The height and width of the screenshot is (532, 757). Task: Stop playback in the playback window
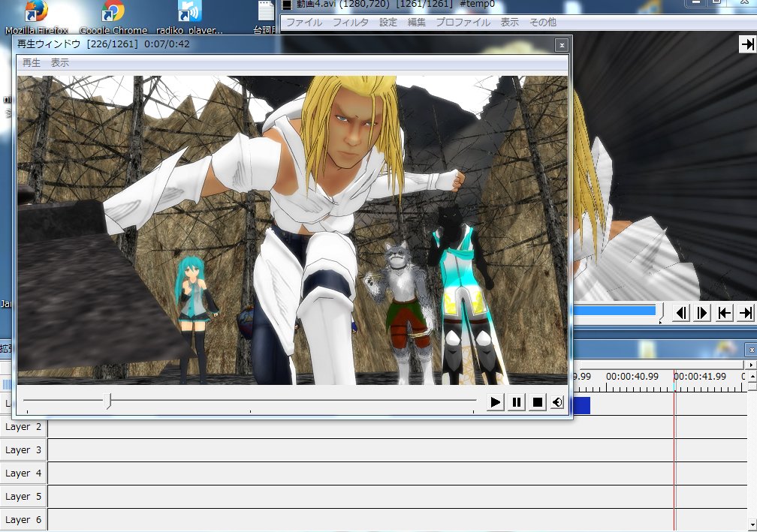538,401
